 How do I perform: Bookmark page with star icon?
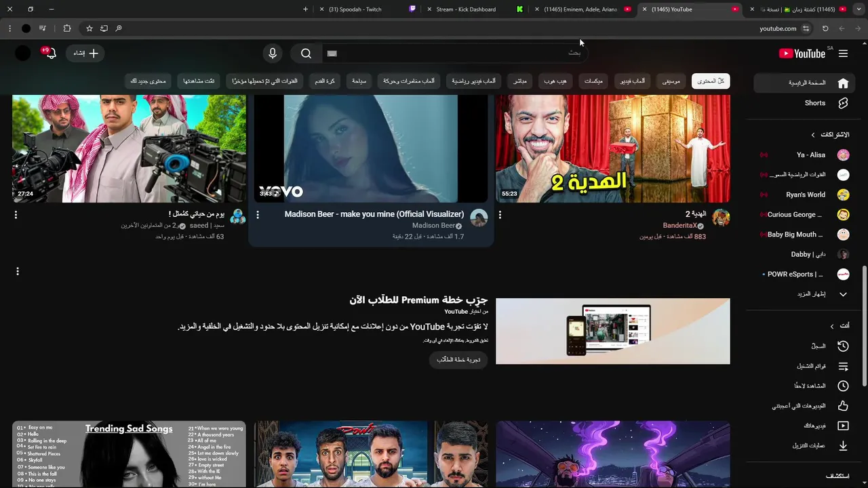click(89, 28)
